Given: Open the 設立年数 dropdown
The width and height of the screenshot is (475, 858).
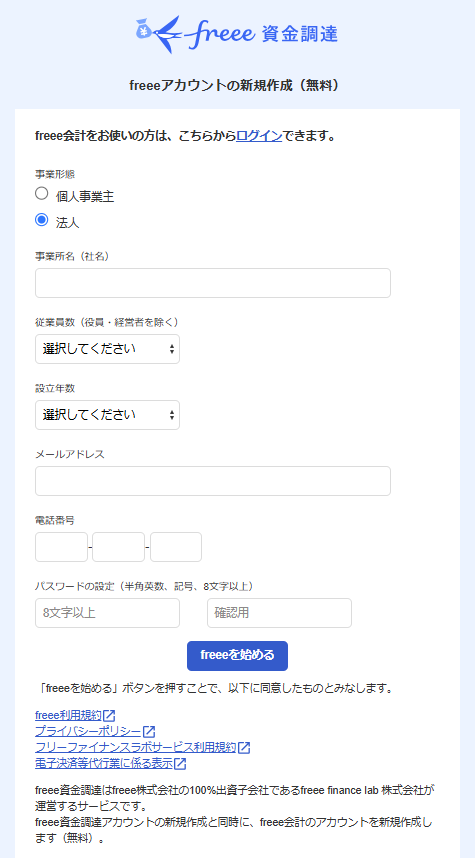Looking at the screenshot, I should [107, 415].
